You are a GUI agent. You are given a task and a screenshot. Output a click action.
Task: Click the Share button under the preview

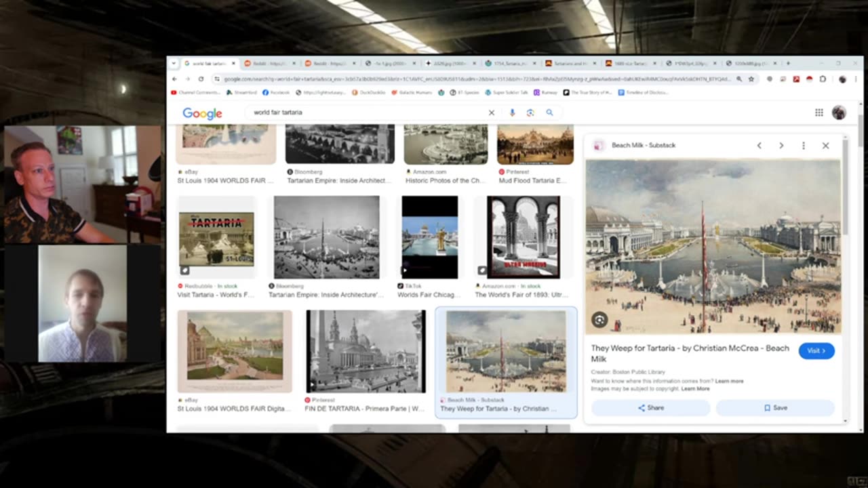650,408
